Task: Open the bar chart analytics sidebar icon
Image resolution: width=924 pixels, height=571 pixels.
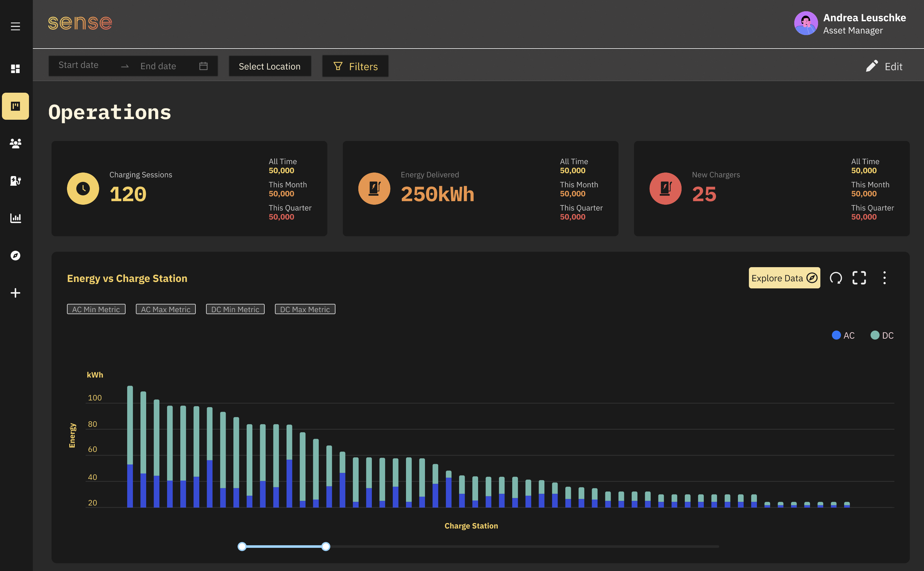Action: 15,218
